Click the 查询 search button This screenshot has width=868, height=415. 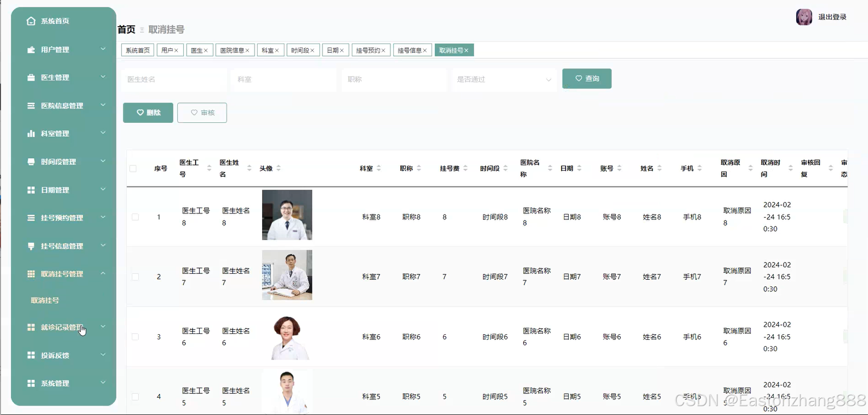587,79
